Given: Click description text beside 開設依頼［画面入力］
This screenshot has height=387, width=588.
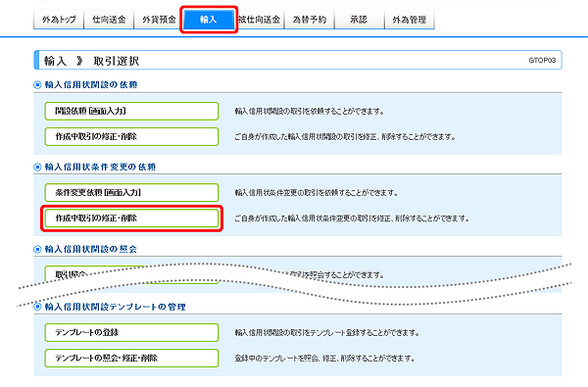Looking at the screenshot, I should click(310, 112).
